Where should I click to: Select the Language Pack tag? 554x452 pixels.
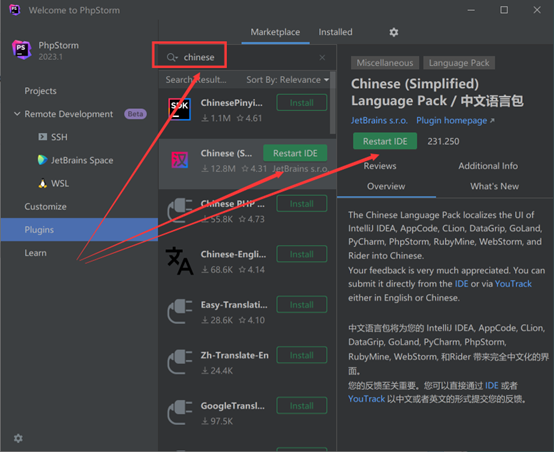[x=459, y=63]
